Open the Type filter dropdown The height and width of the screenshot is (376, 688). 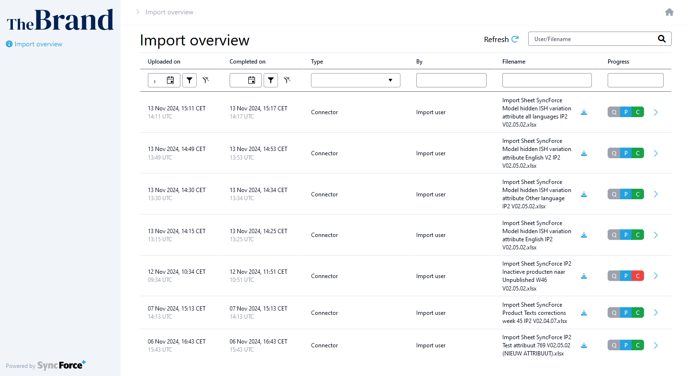pos(355,80)
